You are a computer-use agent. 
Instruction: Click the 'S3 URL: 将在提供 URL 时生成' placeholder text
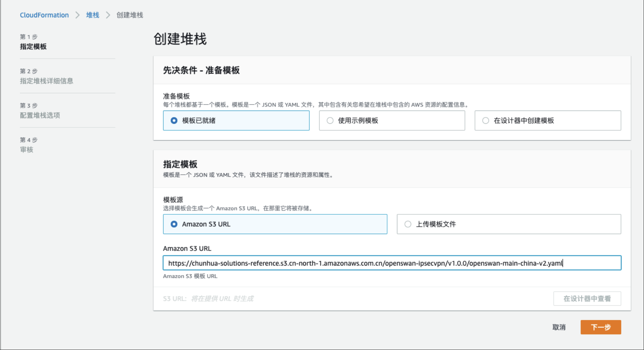coord(208,298)
